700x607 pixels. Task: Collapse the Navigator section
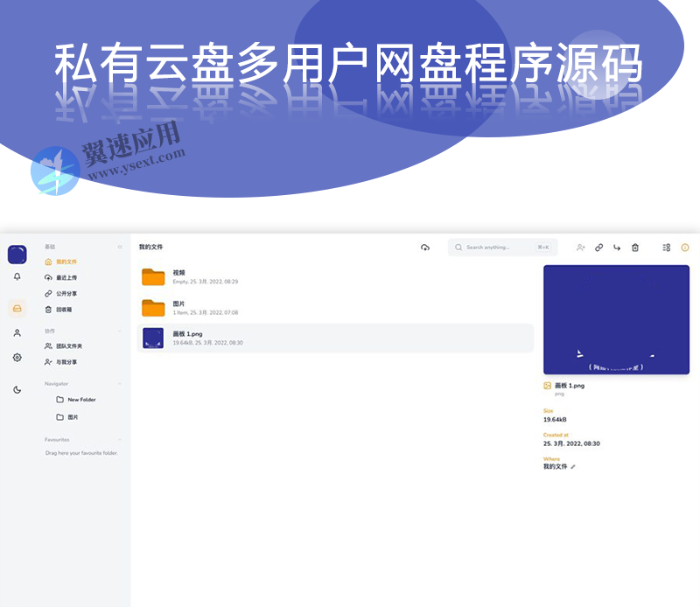pos(120,384)
